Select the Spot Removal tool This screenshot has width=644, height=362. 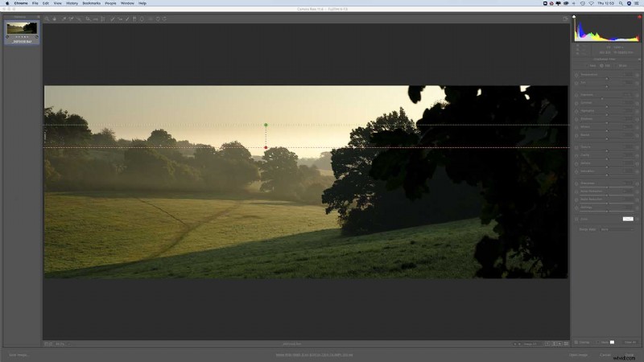(112, 19)
